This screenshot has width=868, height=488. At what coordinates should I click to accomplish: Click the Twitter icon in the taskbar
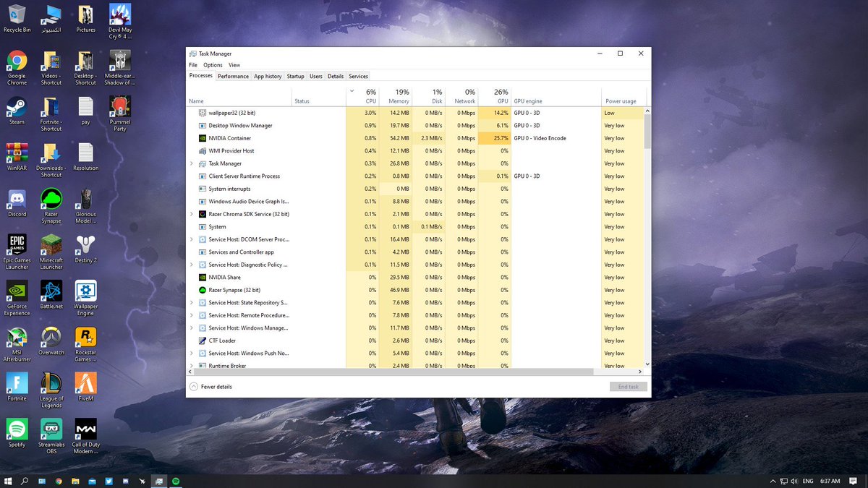(x=109, y=481)
